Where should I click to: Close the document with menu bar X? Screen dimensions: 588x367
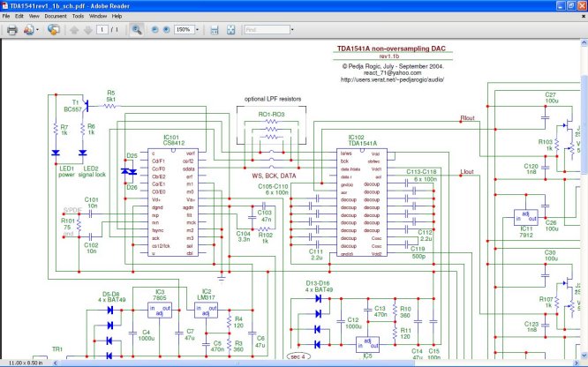pyautogui.click(x=584, y=16)
